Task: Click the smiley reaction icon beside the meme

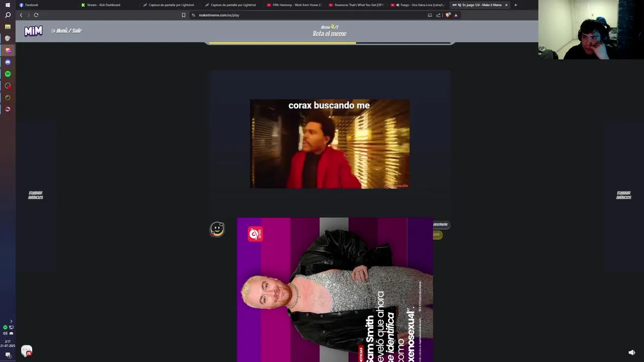Action: [x=217, y=229]
